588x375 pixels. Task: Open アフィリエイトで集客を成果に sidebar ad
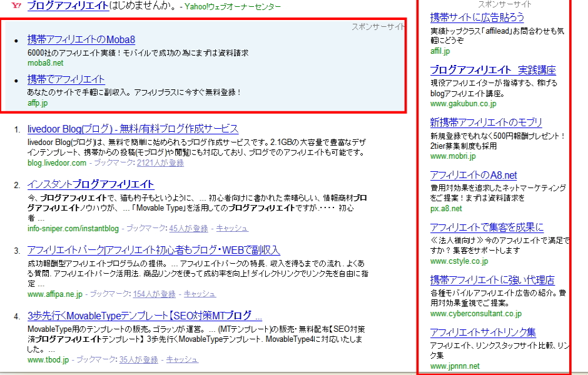pos(487,227)
